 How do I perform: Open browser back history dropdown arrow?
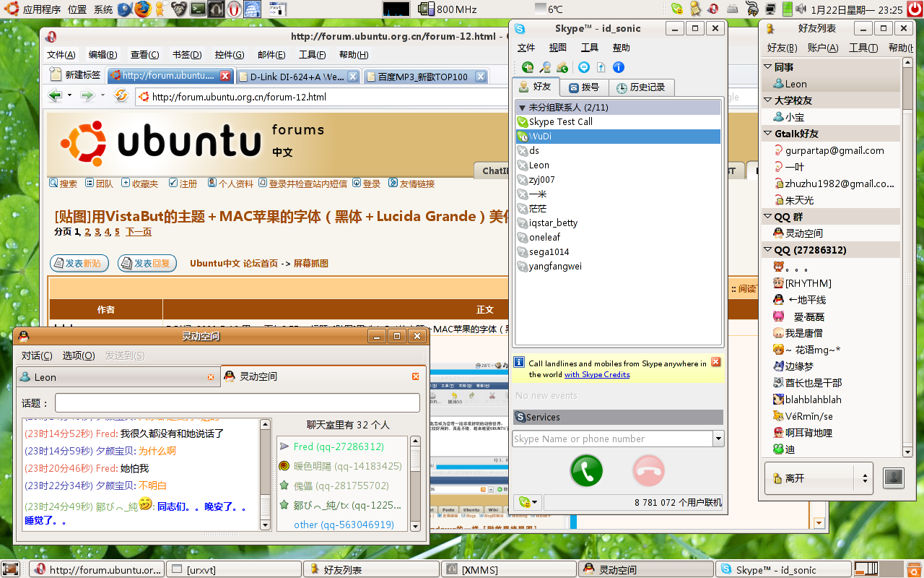pos(69,96)
